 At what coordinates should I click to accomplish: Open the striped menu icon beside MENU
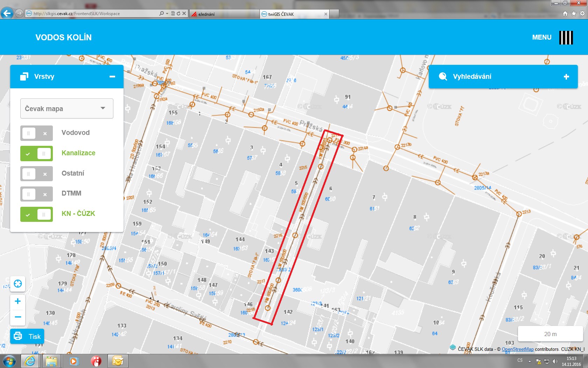coord(566,38)
